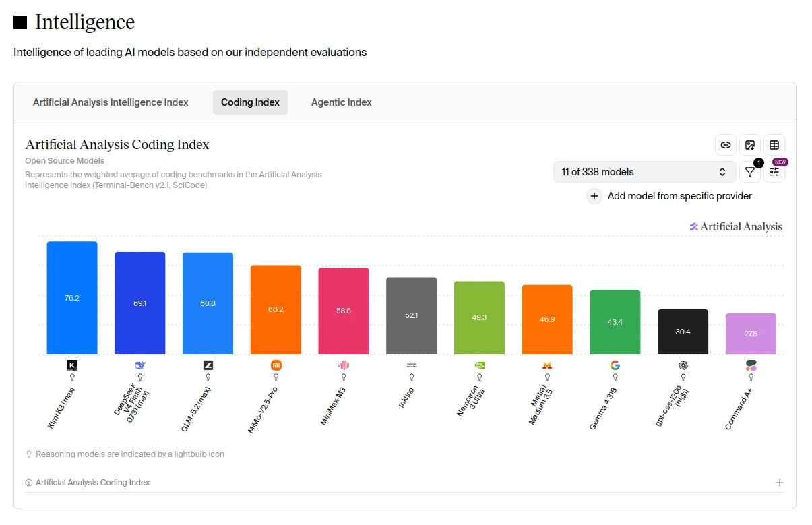The height and width of the screenshot is (525, 812).
Task: Open the NEW chart settings sliders icon
Action: tap(774, 172)
